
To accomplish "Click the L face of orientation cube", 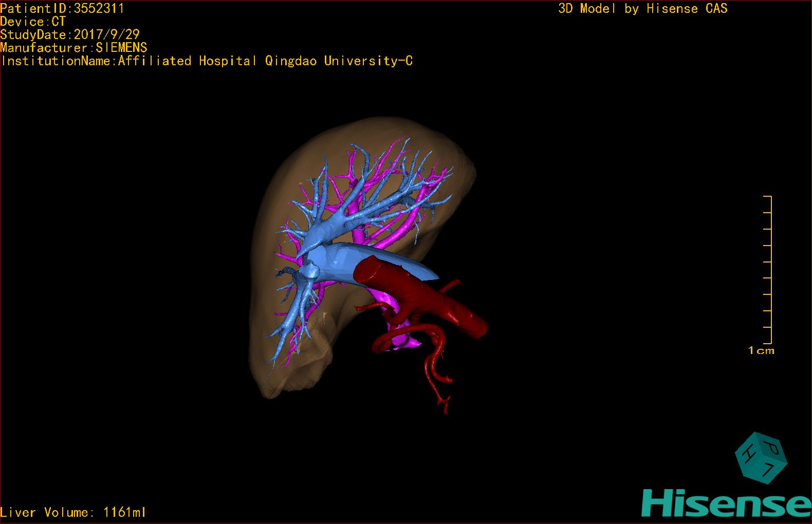I will tap(769, 469).
